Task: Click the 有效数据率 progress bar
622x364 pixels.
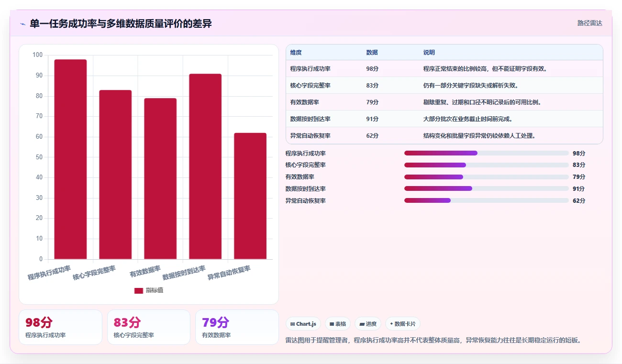Action: [487, 177]
